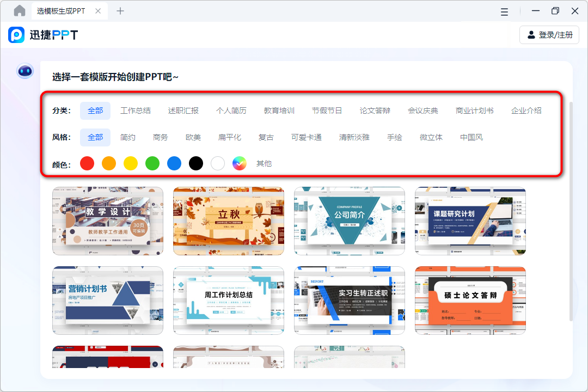The width and height of the screenshot is (588, 392).
Task: Open the hamburger menu in title bar
Action: tap(504, 11)
